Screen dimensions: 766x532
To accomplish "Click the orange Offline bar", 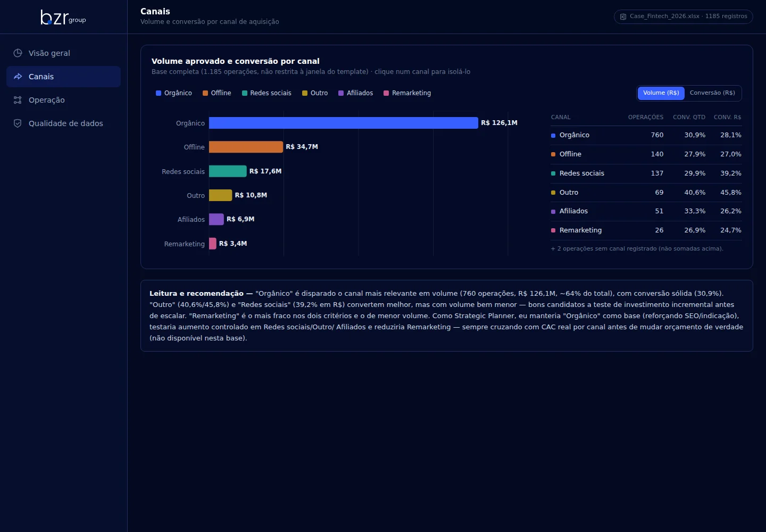I will pos(246,147).
